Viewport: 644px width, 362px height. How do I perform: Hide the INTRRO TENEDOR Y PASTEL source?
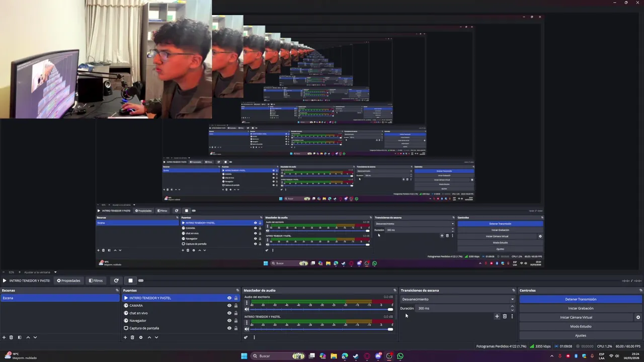229,298
